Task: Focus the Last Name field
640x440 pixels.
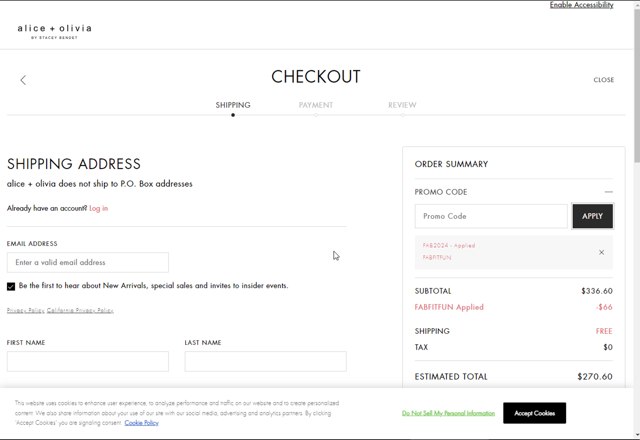Action: click(x=265, y=361)
